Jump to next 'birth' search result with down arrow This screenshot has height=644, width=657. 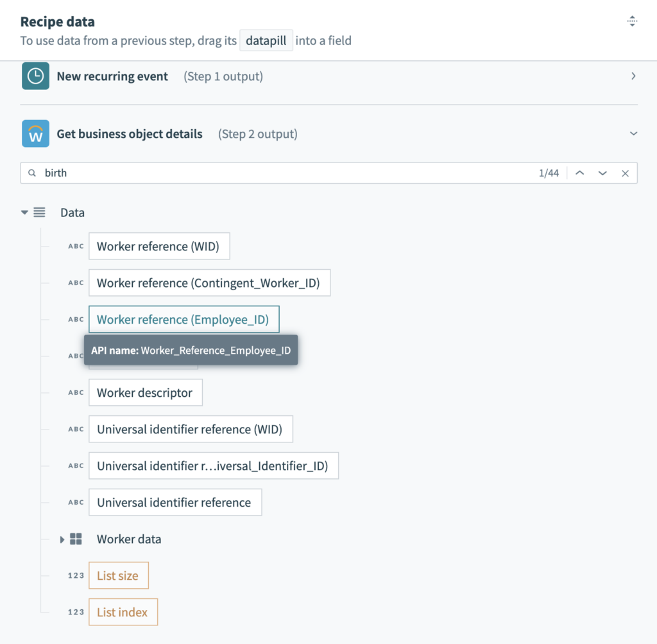point(602,172)
